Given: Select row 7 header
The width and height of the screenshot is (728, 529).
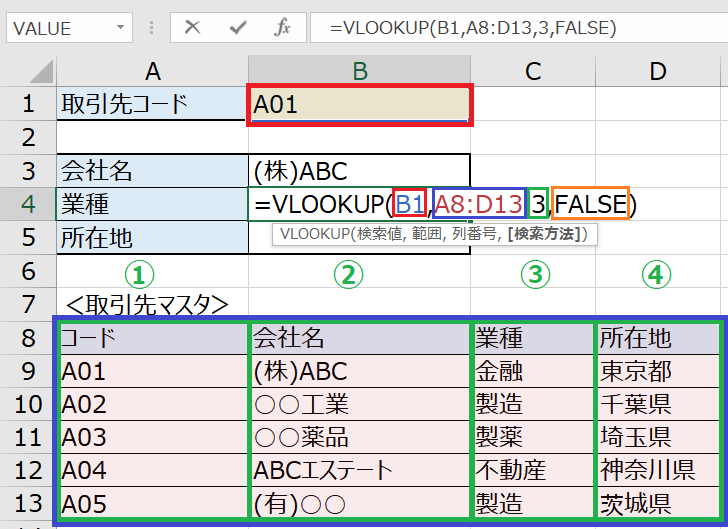Looking at the screenshot, I should 28,304.
